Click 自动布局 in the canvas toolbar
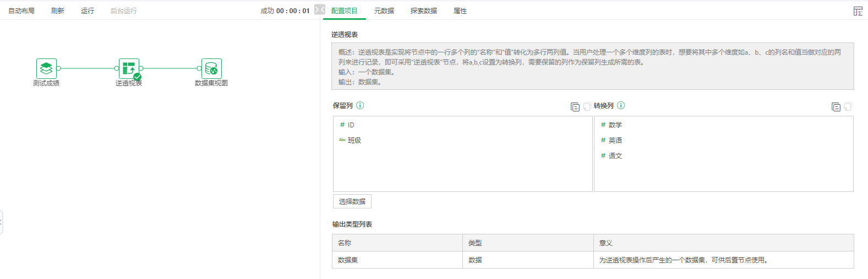 [x=21, y=11]
